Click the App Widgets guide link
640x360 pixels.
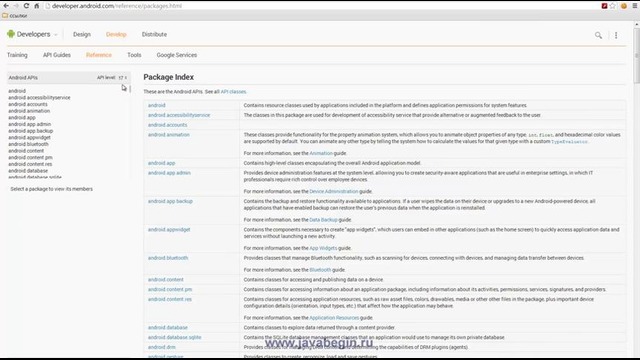pyautogui.click(x=323, y=248)
